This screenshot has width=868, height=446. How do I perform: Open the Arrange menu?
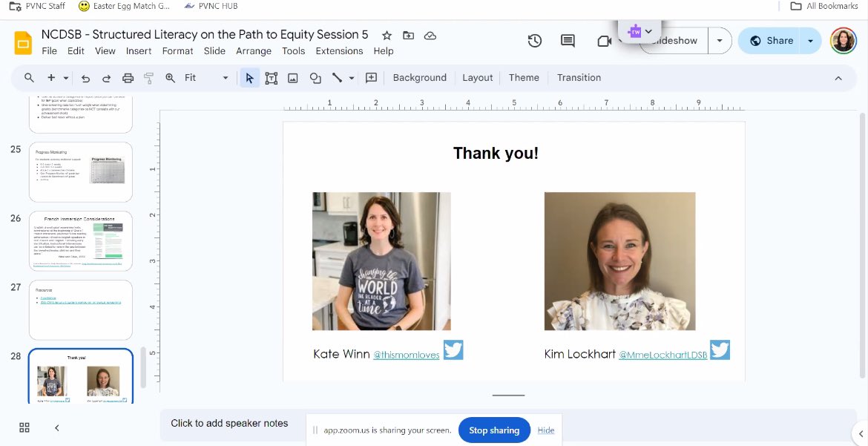tap(254, 51)
